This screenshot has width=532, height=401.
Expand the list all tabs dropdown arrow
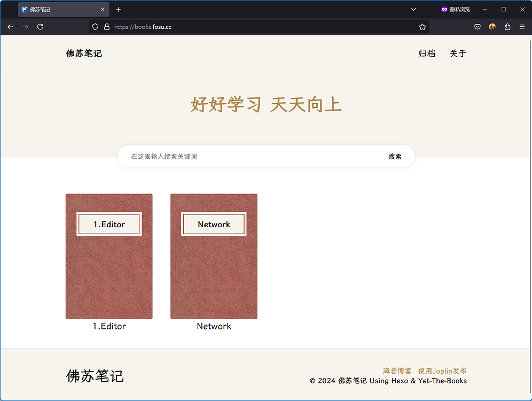(x=413, y=10)
